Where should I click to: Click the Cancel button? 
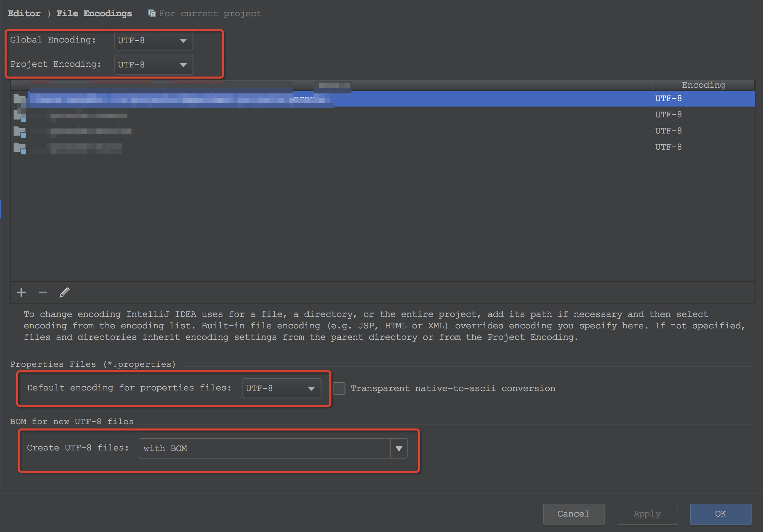[574, 514]
